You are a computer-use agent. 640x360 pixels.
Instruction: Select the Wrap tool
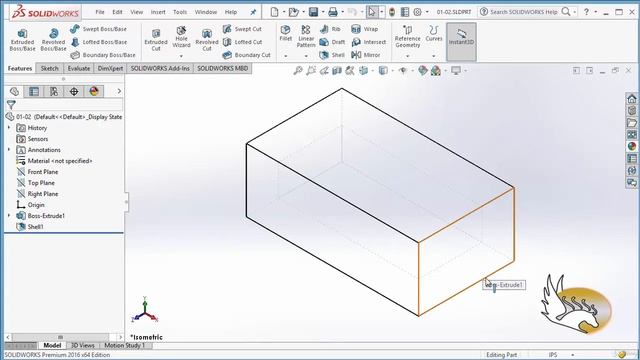364,29
